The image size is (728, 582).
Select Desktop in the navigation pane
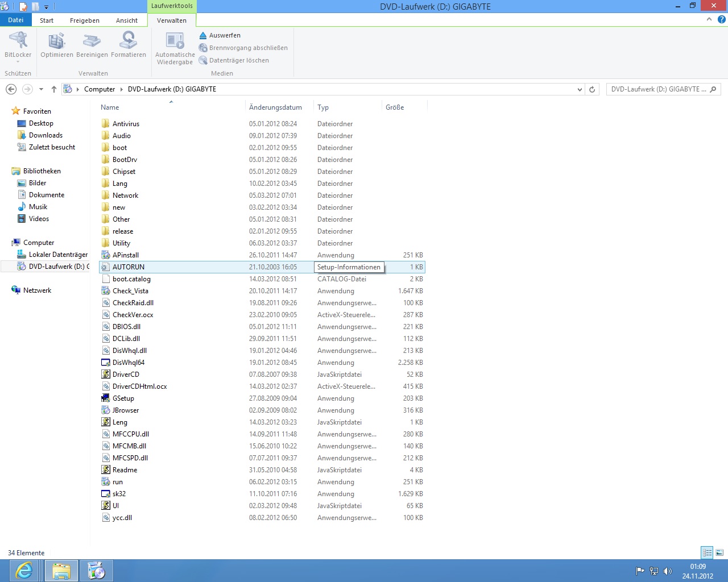pyautogui.click(x=41, y=123)
